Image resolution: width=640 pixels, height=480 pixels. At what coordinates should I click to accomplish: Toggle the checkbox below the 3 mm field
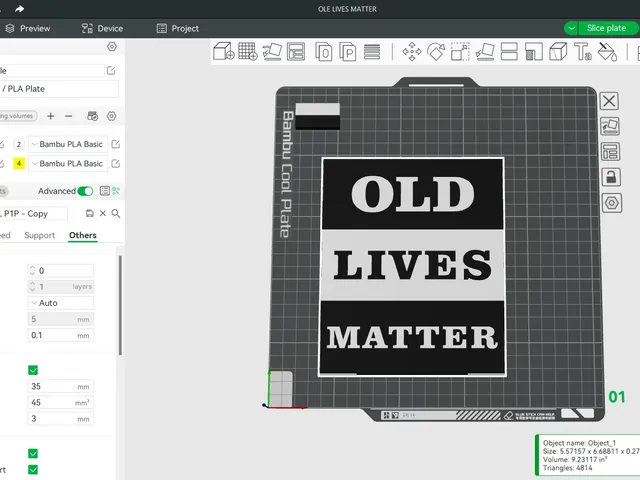click(x=33, y=453)
